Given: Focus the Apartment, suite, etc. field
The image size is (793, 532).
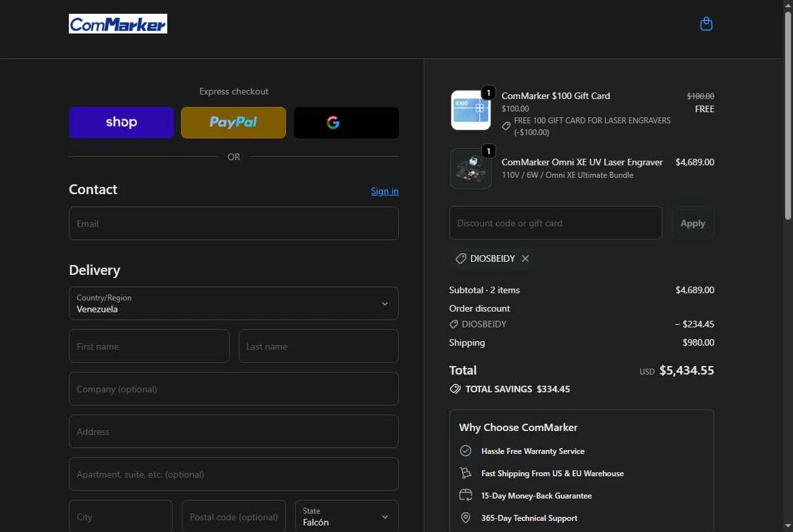Looking at the screenshot, I should (234, 474).
